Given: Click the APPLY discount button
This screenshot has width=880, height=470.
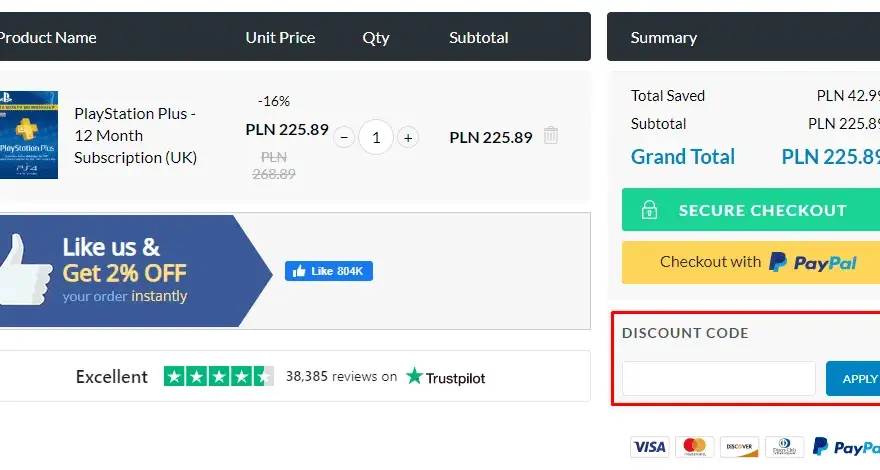Looking at the screenshot, I should [x=853, y=378].
